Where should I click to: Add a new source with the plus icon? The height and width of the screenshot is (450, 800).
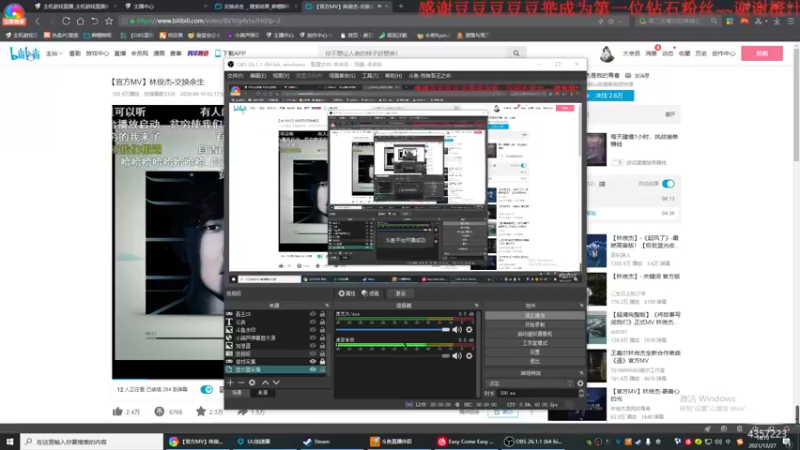pyautogui.click(x=231, y=382)
